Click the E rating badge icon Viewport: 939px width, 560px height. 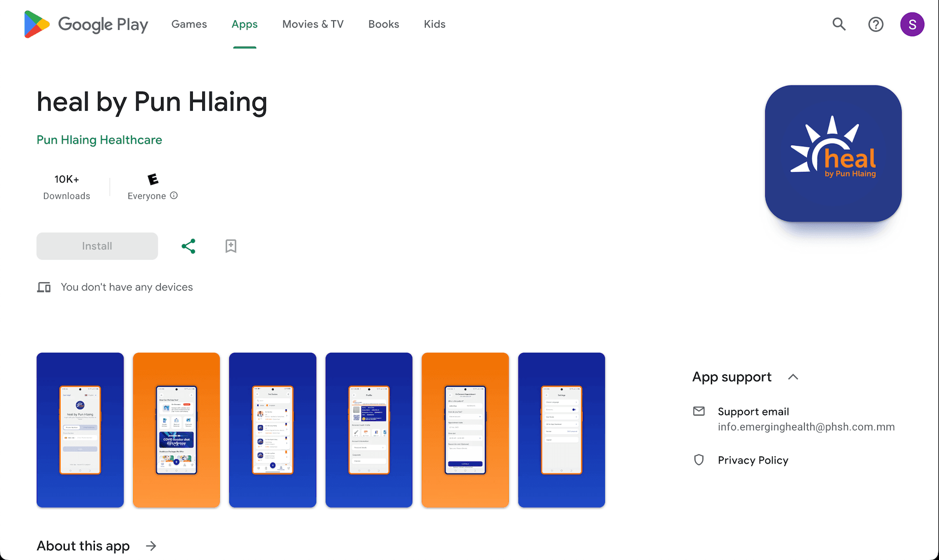point(152,179)
